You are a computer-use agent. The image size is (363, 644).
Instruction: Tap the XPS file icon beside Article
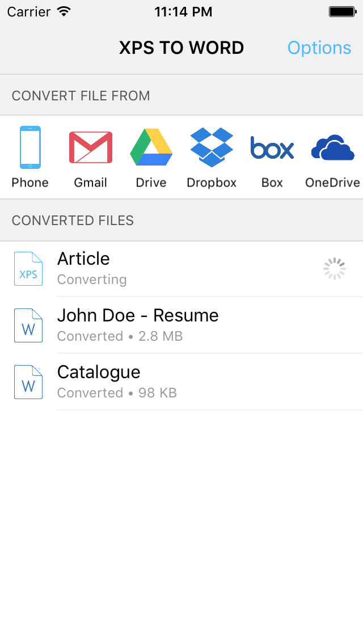pos(28,269)
